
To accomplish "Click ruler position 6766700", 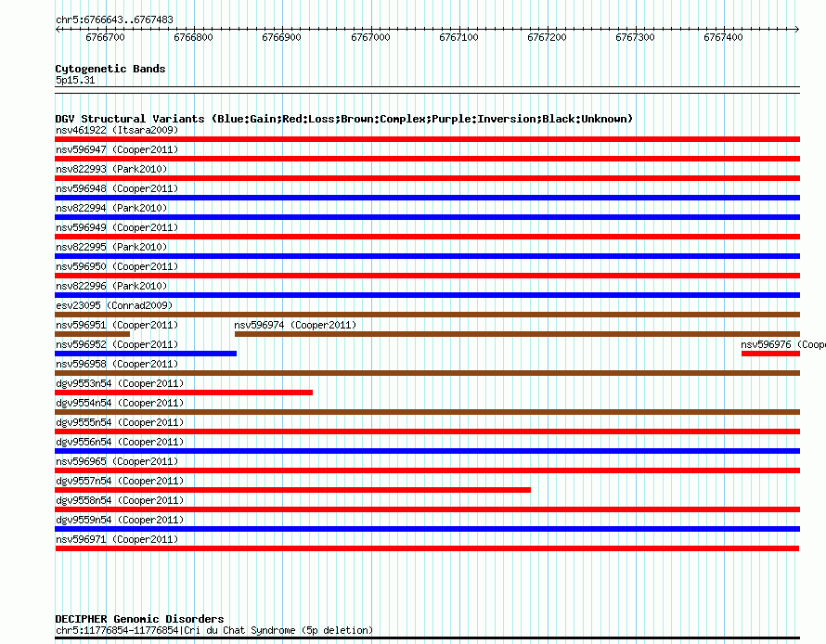I will coord(106,37).
